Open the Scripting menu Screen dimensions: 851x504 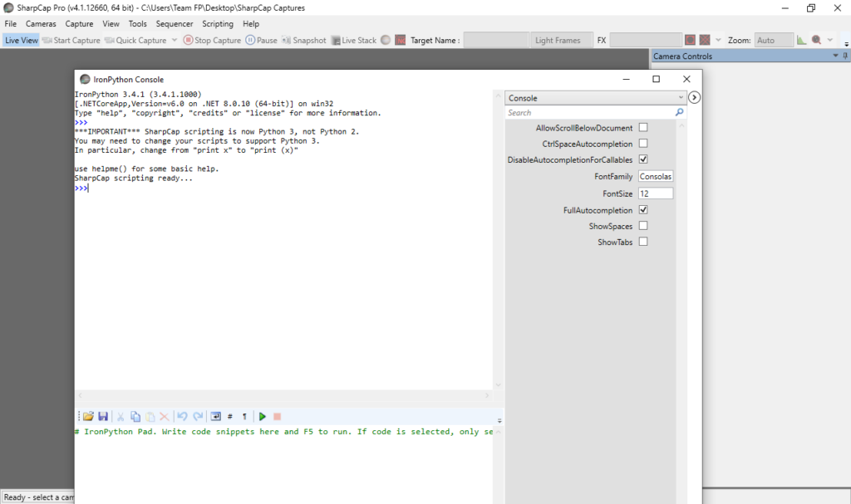[x=218, y=24]
